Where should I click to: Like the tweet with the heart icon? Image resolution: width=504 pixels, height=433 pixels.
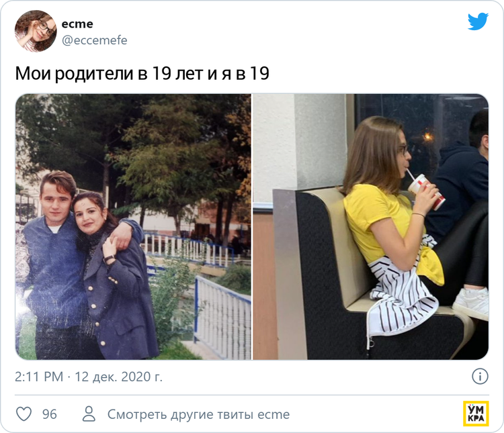click(24, 414)
